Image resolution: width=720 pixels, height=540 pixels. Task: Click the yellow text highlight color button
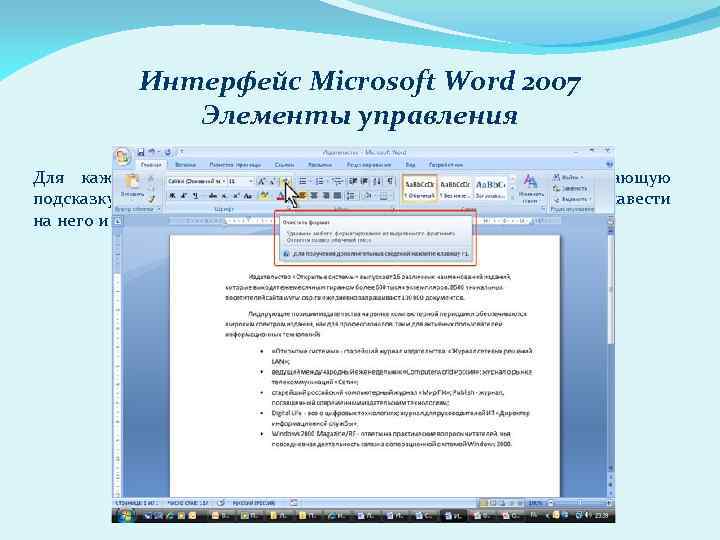[264, 196]
